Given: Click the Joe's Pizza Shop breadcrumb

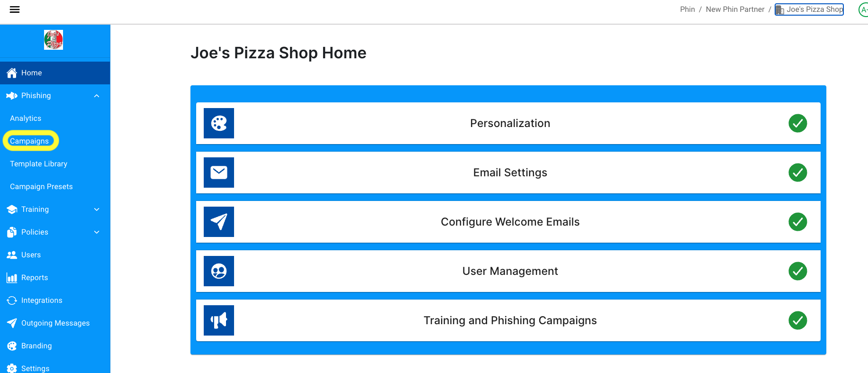Looking at the screenshot, I should tap(809, 9).
